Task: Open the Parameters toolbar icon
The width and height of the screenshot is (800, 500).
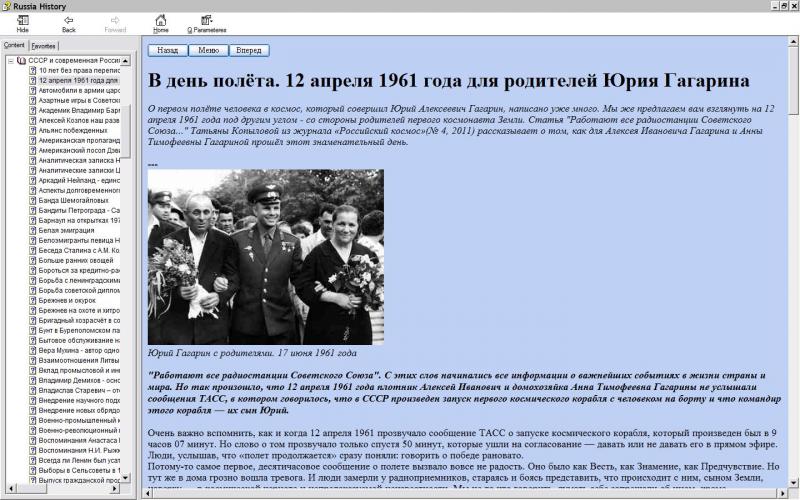Action: pyautogui.click(x=206, y=20)
